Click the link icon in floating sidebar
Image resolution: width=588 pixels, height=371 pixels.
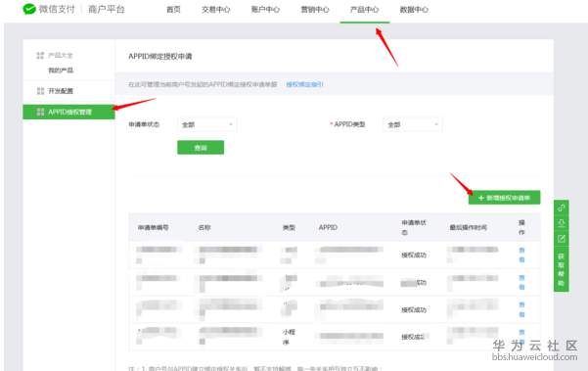[561, 208]
